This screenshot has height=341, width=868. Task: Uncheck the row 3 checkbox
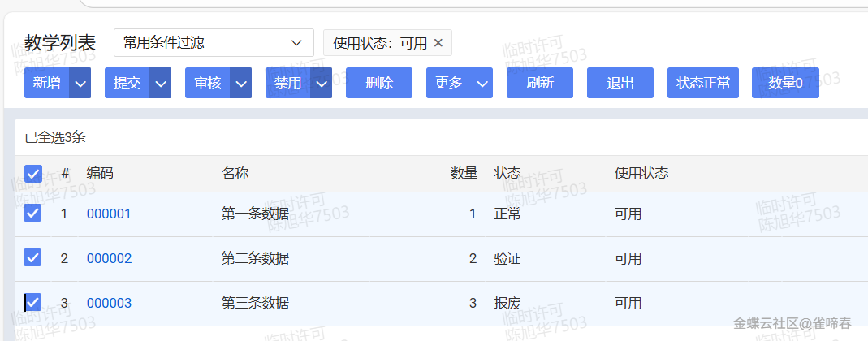tap(33, 303)
